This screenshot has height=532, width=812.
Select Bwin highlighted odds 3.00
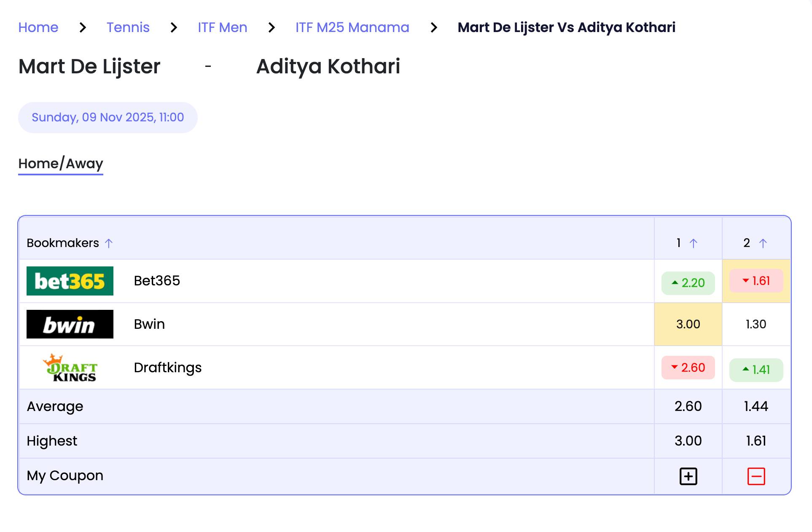tap(688, 324)
